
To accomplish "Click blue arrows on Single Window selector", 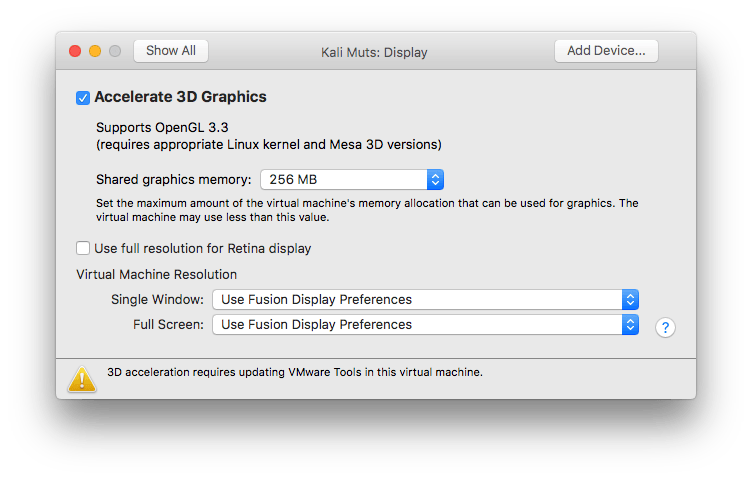I will point(629,299).
